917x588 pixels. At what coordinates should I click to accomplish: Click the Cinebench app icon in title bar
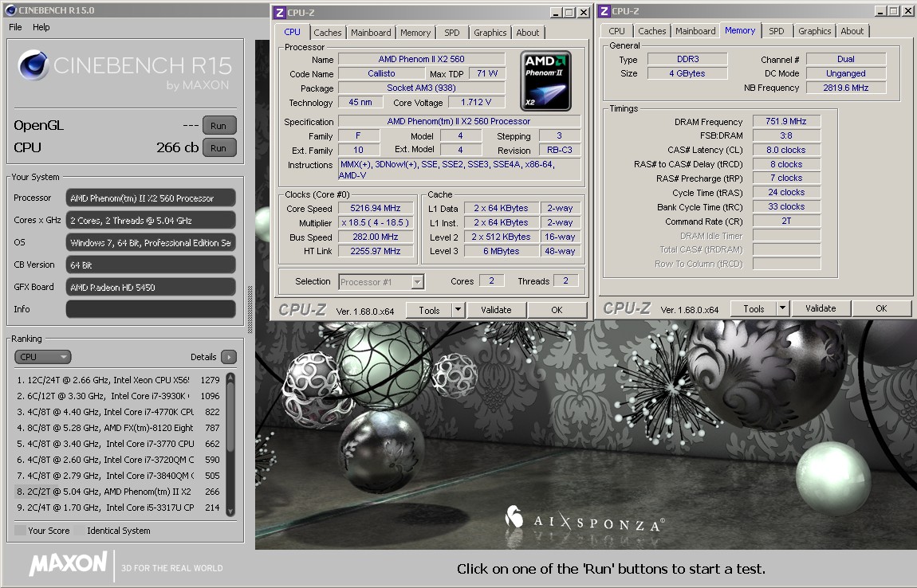point(10,10)
